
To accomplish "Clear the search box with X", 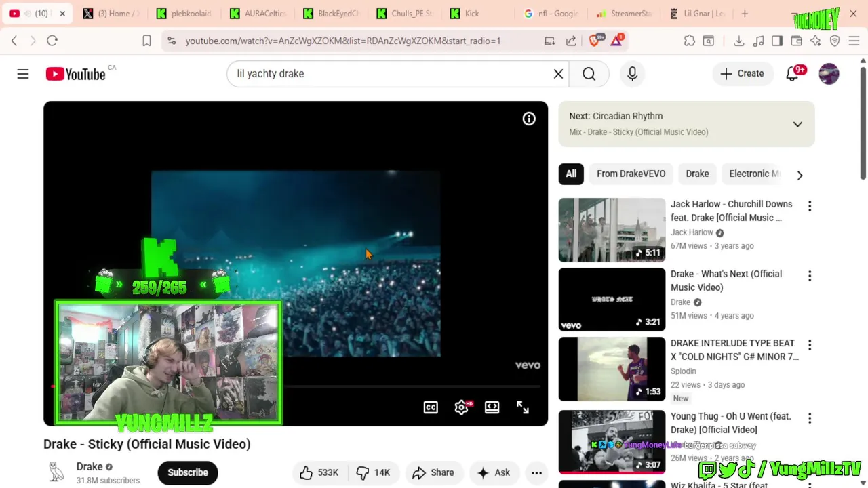I will [x=558, y=74].
